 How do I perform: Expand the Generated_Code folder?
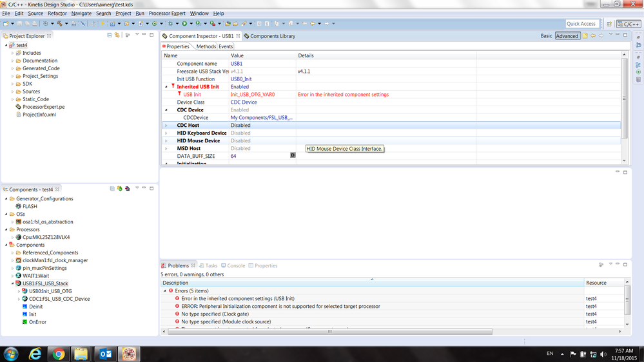coord(12,68)
